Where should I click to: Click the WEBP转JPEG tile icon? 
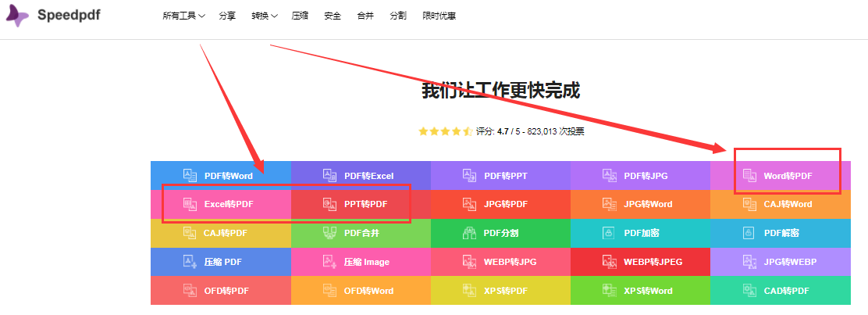tap(610, 262)
